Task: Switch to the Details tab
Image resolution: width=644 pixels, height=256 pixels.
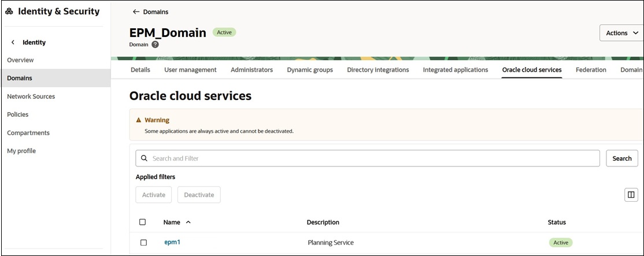Action: point(140,70)
